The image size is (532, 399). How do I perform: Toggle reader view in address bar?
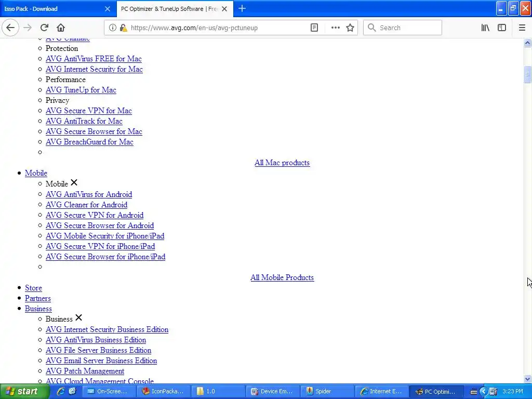(x=314, y=28)
